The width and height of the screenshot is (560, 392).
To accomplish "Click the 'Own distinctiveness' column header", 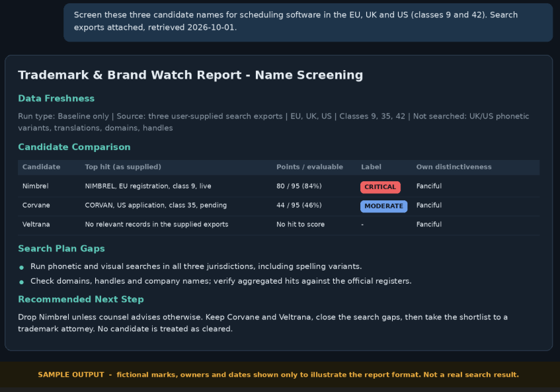I will point(454,167).
